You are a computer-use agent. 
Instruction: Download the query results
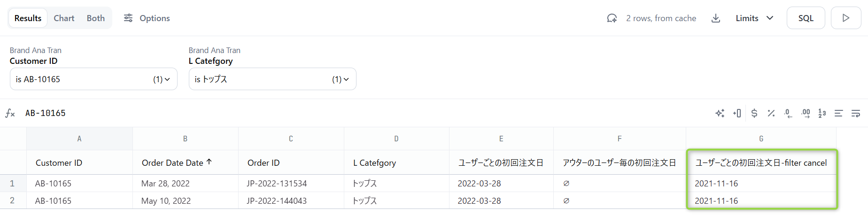(716, 18)
